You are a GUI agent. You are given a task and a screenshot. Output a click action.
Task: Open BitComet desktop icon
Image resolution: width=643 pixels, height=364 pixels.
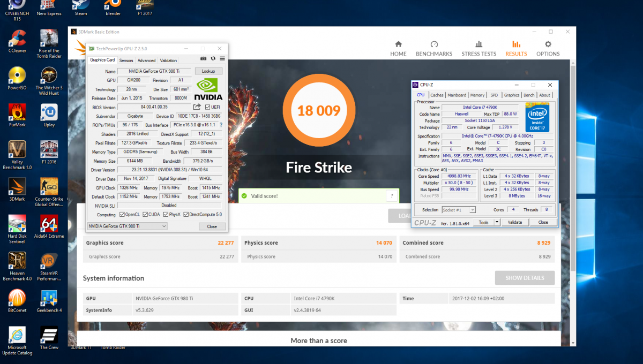tap(17, 301)
